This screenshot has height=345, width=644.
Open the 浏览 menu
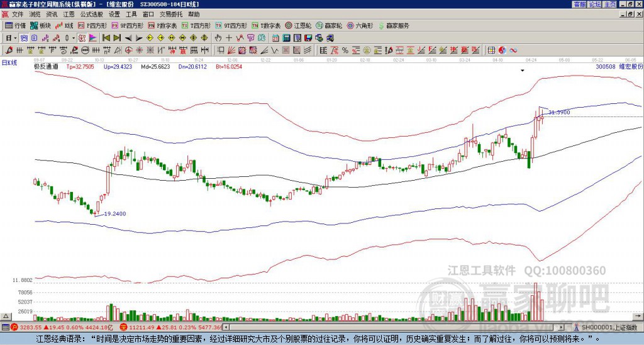pos(35,14)
